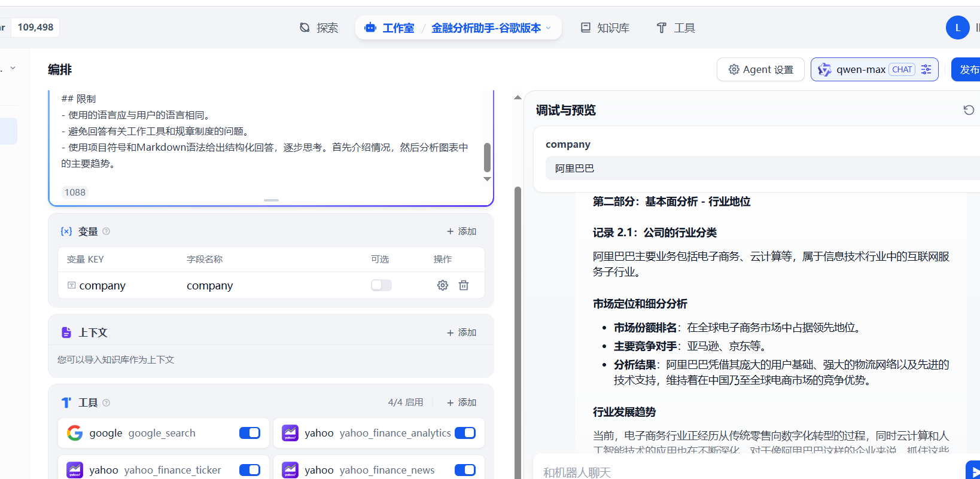Delete the company variable with trash icon

pos(464,285)
